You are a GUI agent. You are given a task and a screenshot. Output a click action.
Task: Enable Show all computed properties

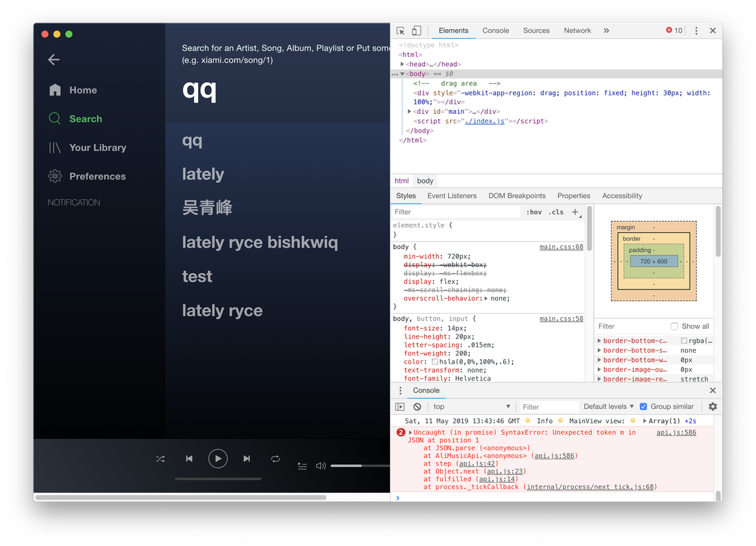[675, 326]
